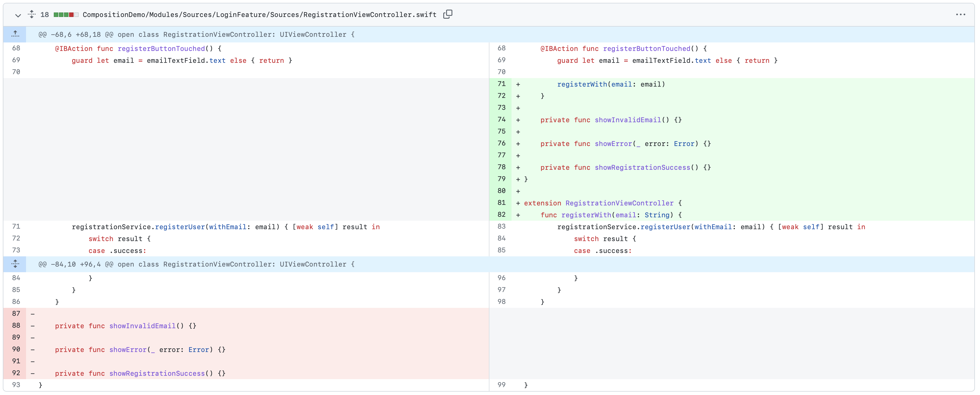Click the changed lines count 18
980x395 pixels.
click(x=44, y=15)
